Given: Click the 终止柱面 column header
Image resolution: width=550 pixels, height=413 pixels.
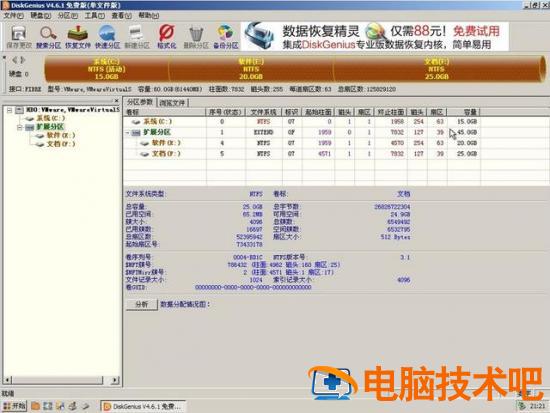Looking at the screenshot, I should point(391,112).
